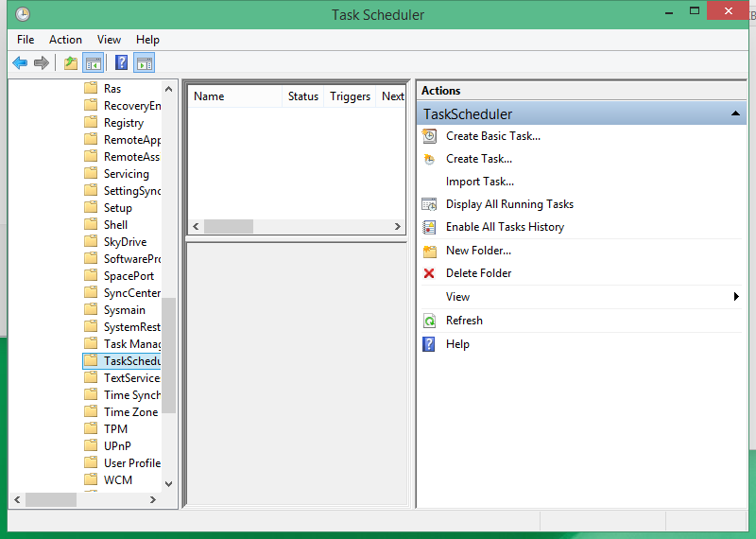756x539 pixels.
Task: Open the Help menu in menu bar
Action: click(147, 40)
